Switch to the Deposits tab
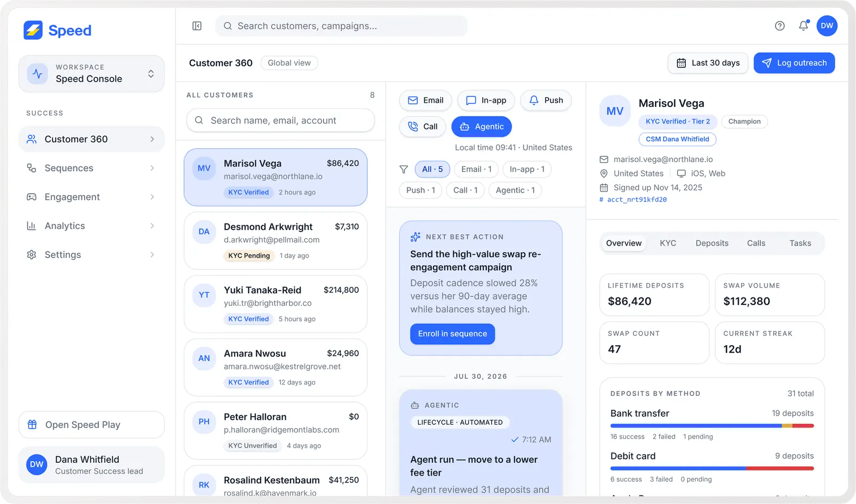The image size is (856, 504). tap(712, 243)
